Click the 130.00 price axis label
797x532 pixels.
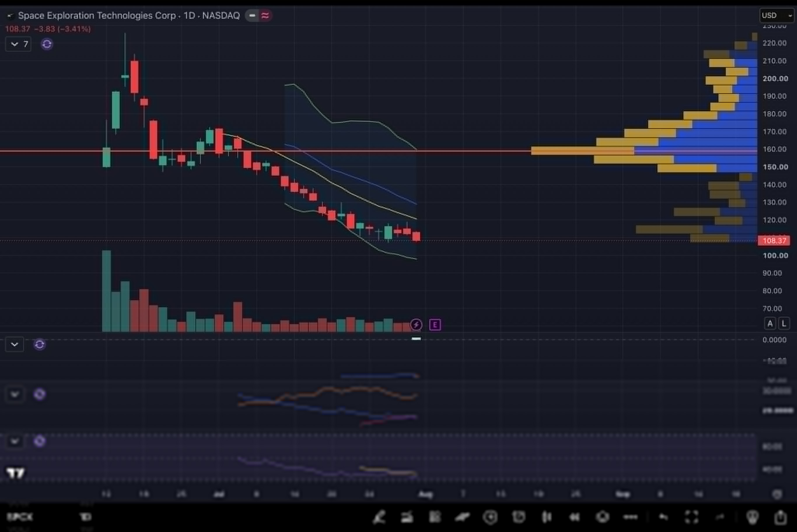775,203
